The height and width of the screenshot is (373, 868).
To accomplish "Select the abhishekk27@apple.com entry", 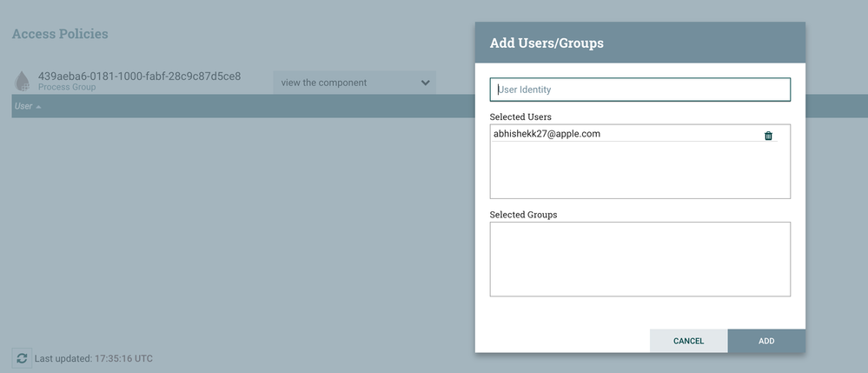I will click(634, 134).
